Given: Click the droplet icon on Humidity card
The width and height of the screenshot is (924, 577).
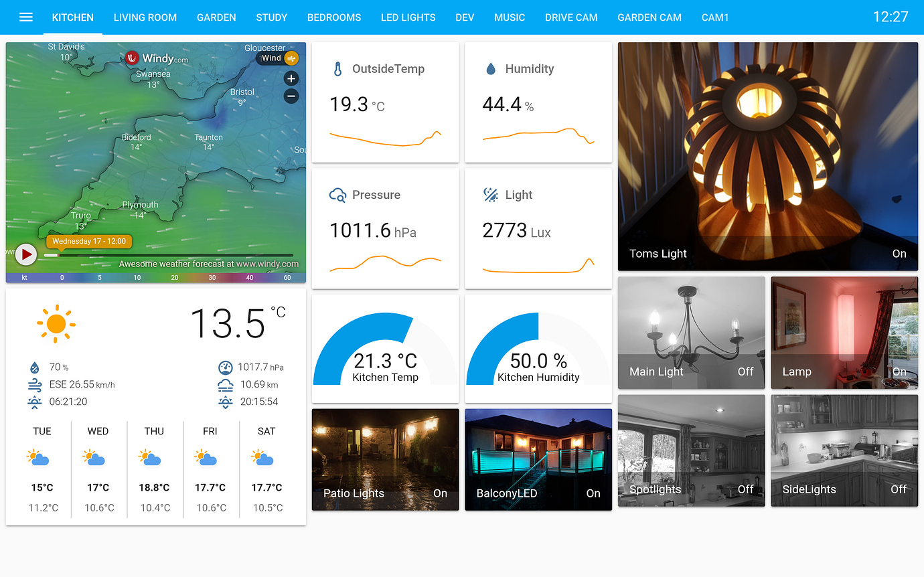Looking at the screenshot, I should pos(491,68).
